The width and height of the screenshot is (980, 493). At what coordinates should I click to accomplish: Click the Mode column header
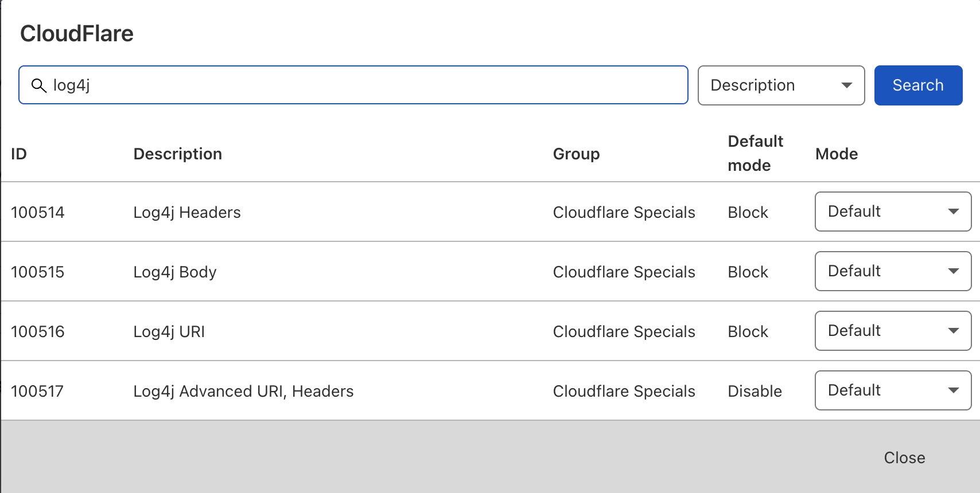[837, 154]
